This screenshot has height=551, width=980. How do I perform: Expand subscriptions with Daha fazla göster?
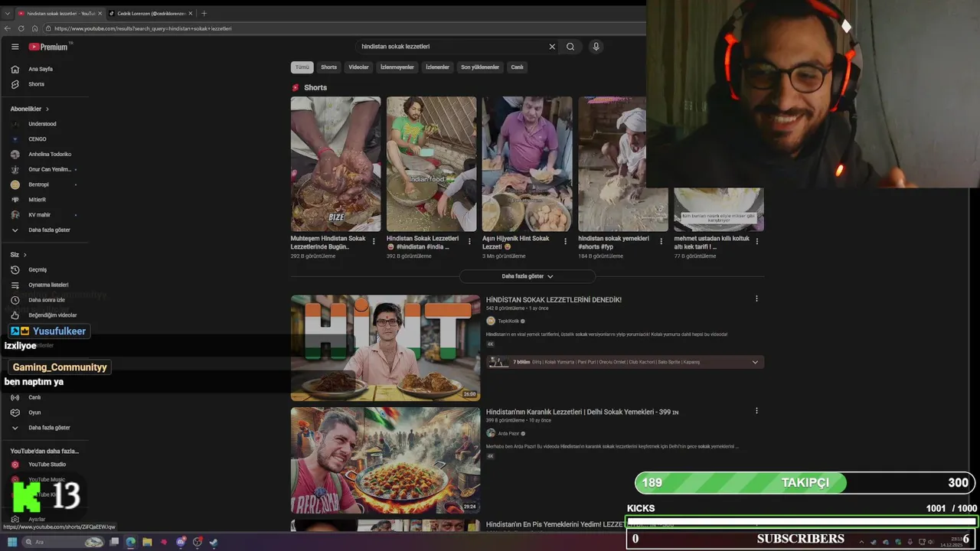pyautogui.click(x=41, y=230)
